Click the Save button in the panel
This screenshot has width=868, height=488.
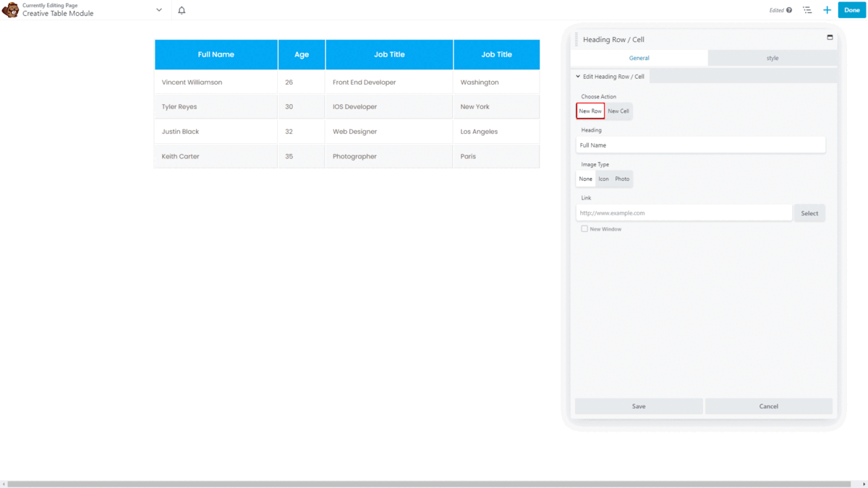click(639, 406)
